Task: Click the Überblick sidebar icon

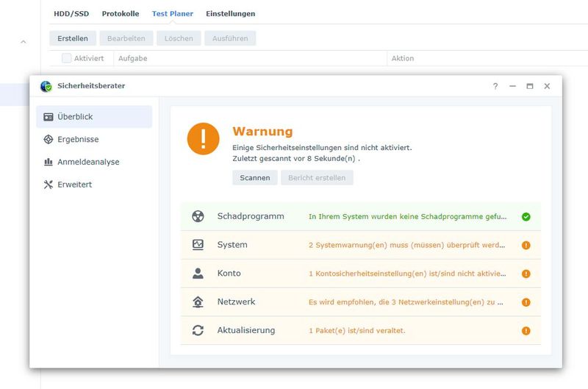Action: [49, 117]
